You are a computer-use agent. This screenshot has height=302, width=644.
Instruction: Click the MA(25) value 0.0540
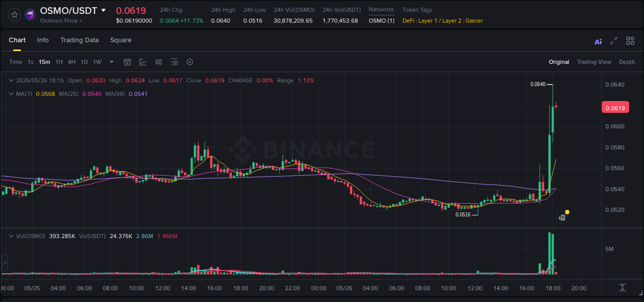pos(92,94)
